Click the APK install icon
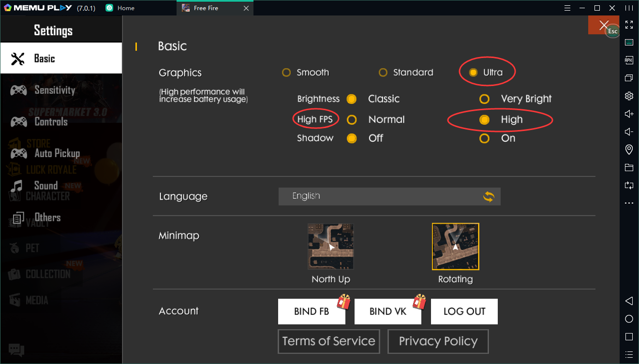This screenshot has height=364, width=639. pos(629,60)
